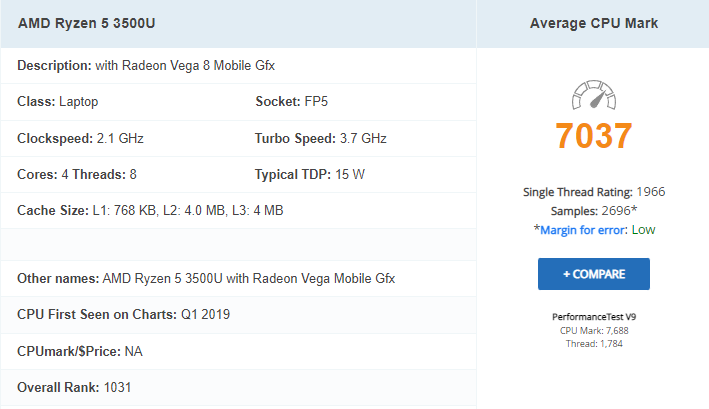The image size is (709, 409).
Task: Open the Margin for error link
Action: (584, 230)
